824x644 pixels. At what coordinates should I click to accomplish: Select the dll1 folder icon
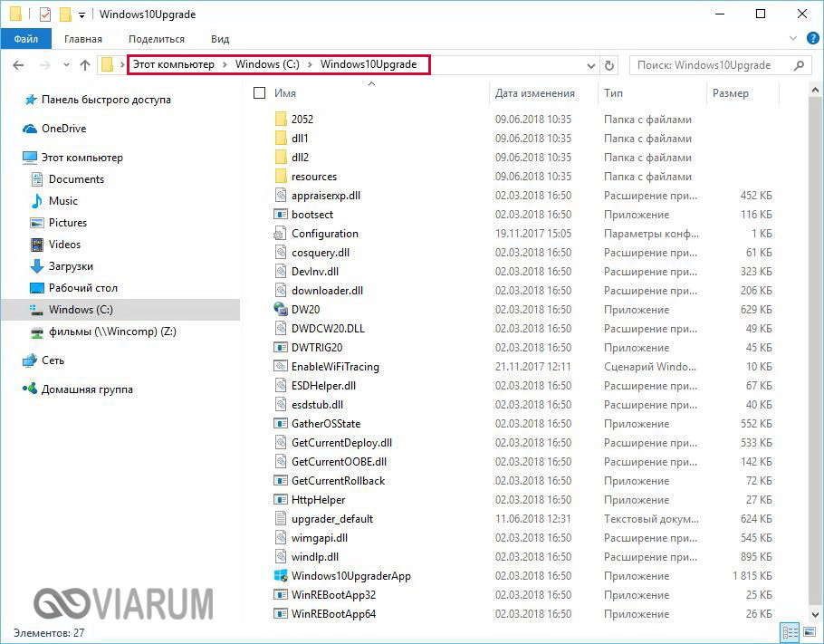pos(281,138)
